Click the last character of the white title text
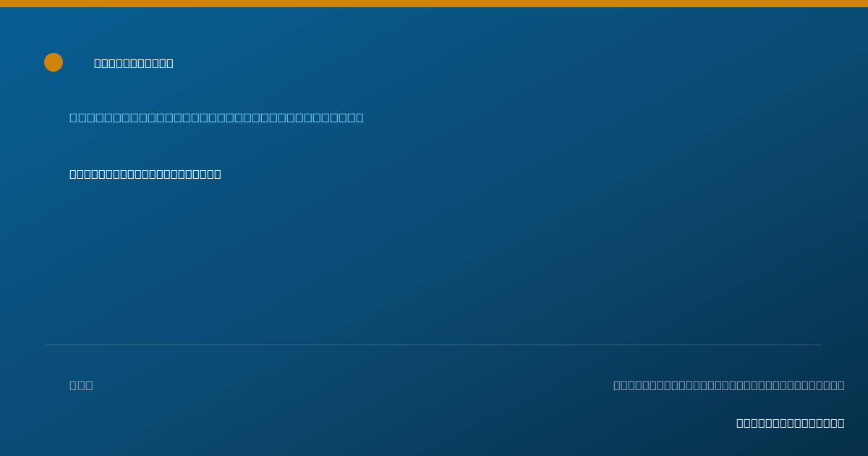Screen dimensions: 868x456 [170, 63]
